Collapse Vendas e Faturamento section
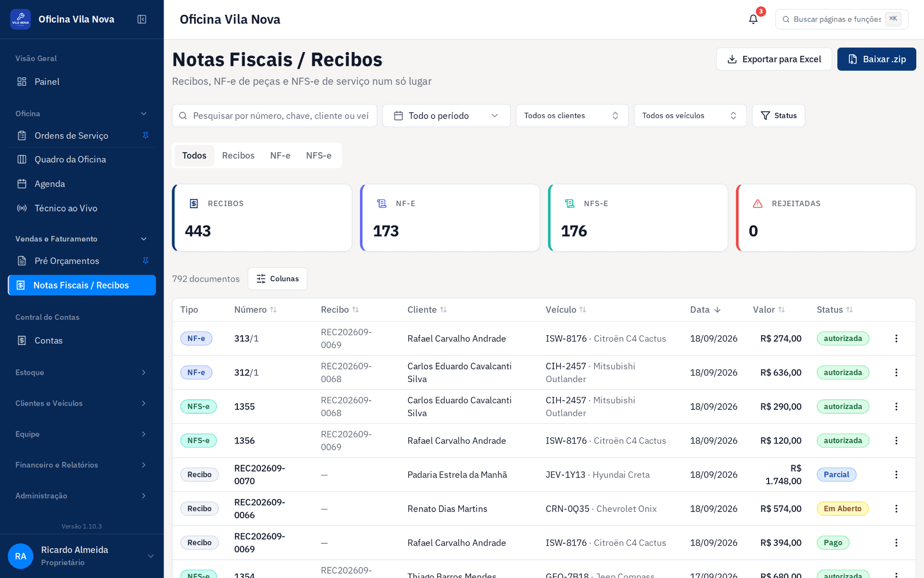This screenshot has height=578, width=924. coord(82,239)
